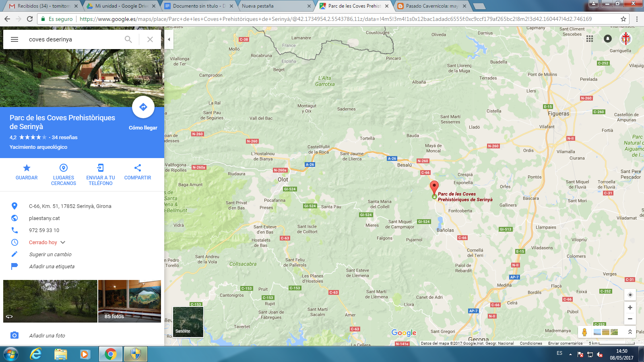Click the Olot city label on map

(x=283, y=180)
